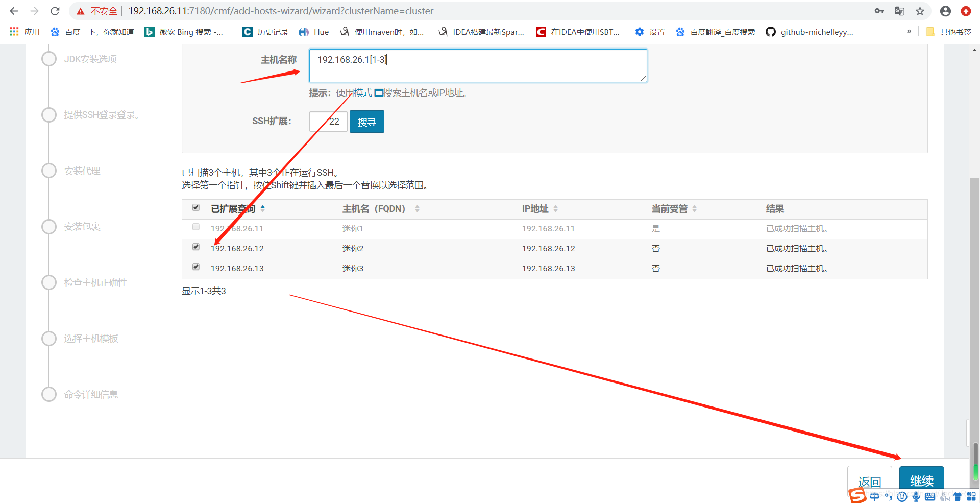The height and width of the screenshot is (503, 980).
Task: Click in the hostname text area
Action: (478, 65)
